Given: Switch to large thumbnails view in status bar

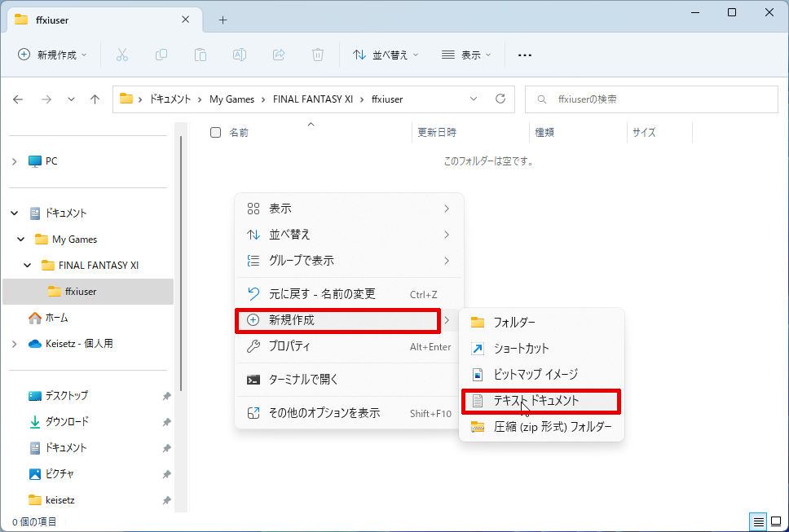Looking at the screenshot, I should pyautogui.click(x=776, y=521).
